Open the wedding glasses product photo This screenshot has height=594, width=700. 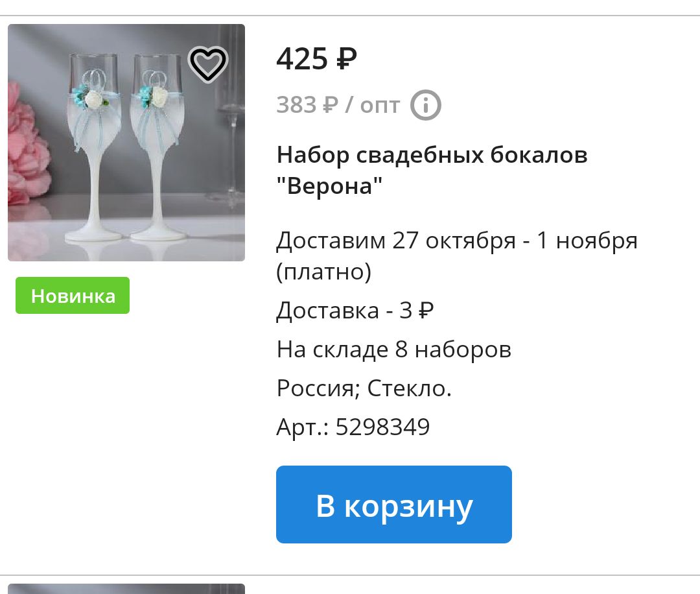point(126,143)
